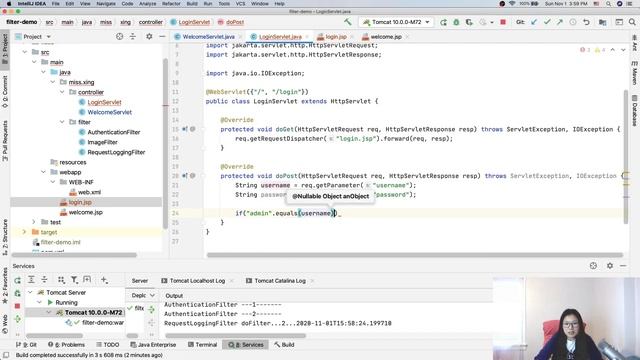Toggle the Maven tool window stripe

coord(635,73)
